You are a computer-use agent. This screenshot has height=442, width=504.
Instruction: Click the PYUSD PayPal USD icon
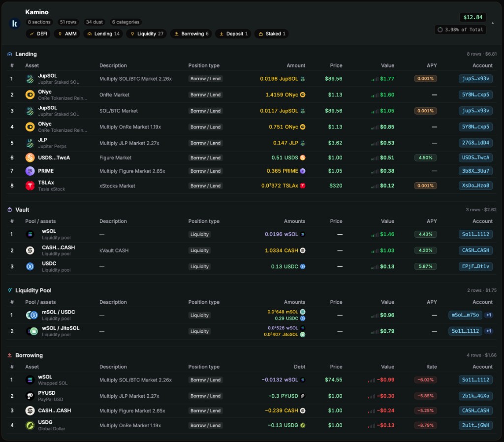coord(30,396)
